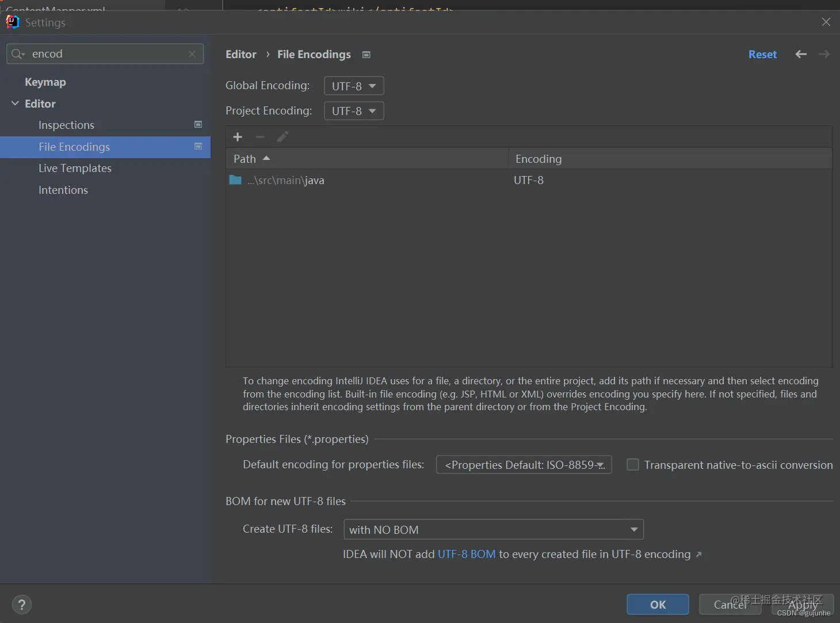Screen dimensions: 840x623
Task: Click the external link arrow after UTF-8 encoding text
Action: 698,555
